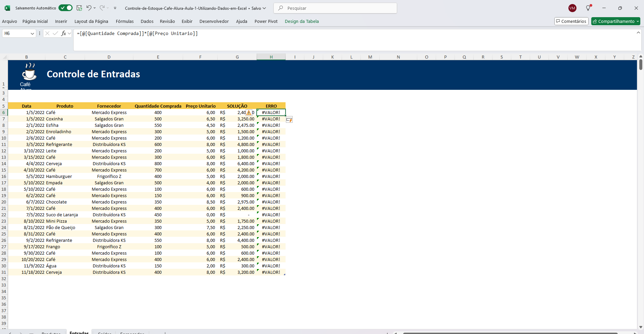This screenshot has width=644, height=334.
Task: Click the Undo arrow icon
Action: point(89,8)
